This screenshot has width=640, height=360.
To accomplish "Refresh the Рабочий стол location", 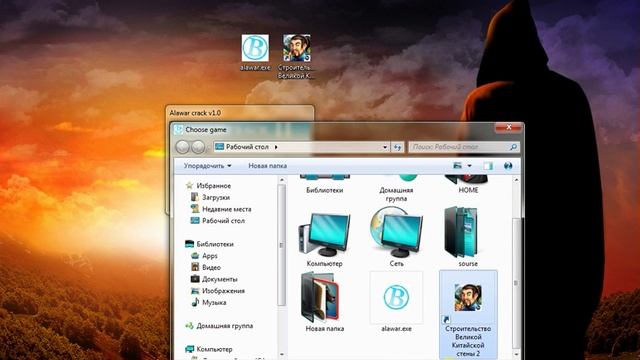I will pos(397,147).
